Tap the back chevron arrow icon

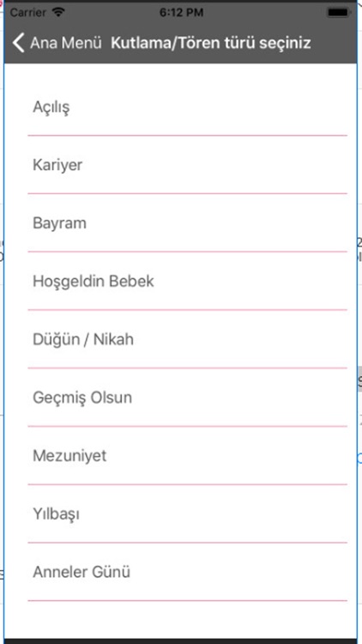(19, 43)
